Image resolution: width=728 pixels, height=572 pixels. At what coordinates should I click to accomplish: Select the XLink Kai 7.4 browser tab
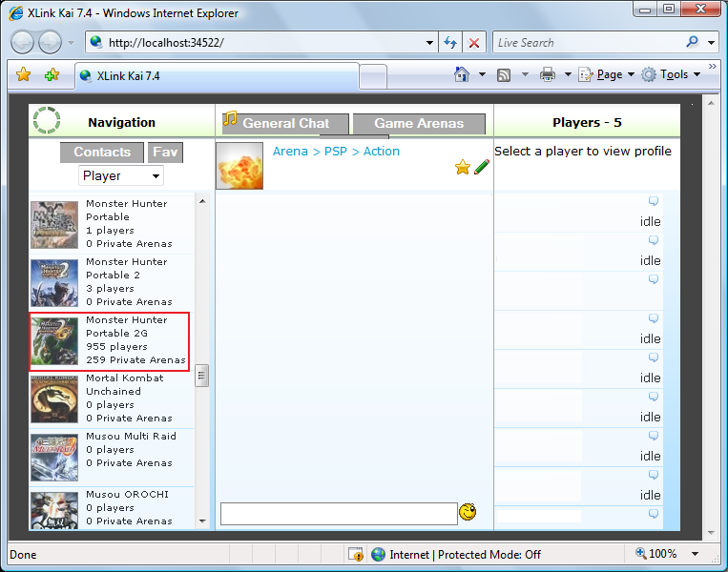pyautogui.click(x=217, y=76)
